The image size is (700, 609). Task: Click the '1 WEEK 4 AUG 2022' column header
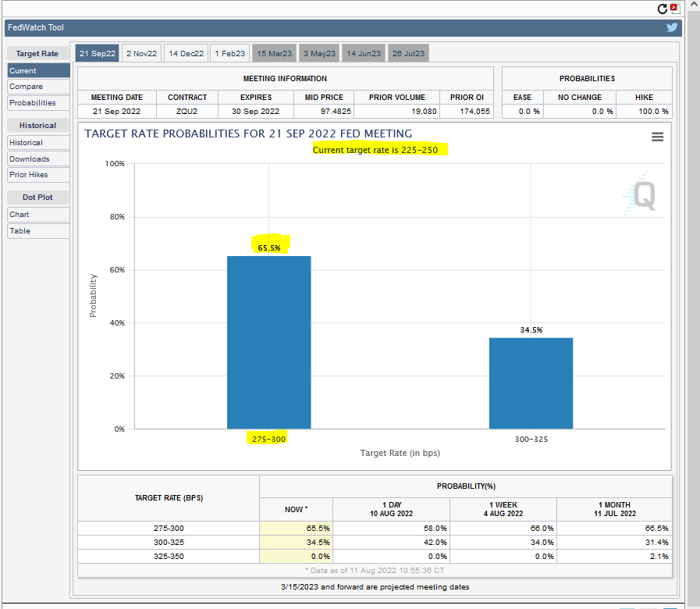[503, 509]
